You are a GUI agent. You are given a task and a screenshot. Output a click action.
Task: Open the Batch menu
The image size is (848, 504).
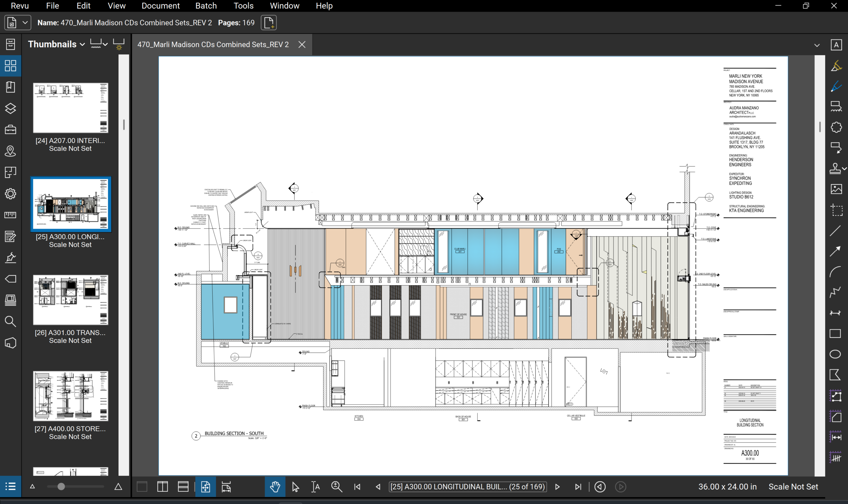pos(206,6)
